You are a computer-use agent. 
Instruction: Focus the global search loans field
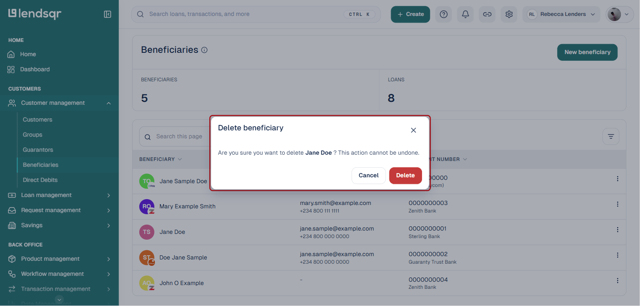tap(256, 14)
